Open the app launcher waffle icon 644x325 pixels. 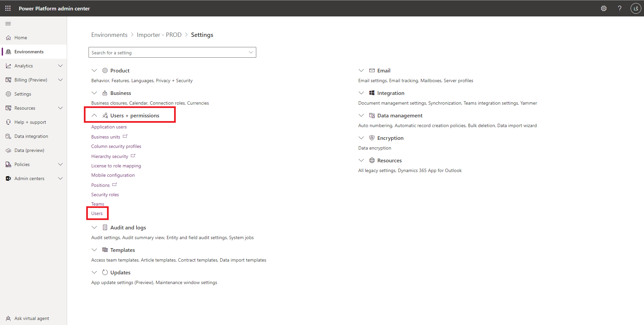pyautogui.click(x=8, y=8)
